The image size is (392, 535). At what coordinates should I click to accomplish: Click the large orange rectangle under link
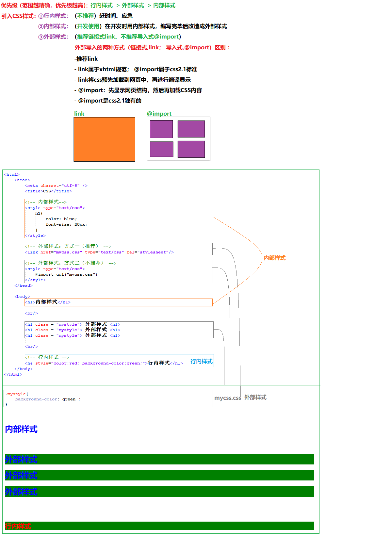tap(104, 139)
